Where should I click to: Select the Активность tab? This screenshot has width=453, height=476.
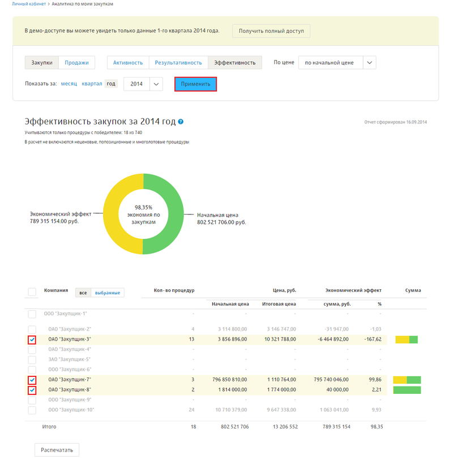click(x=128, y=63)
